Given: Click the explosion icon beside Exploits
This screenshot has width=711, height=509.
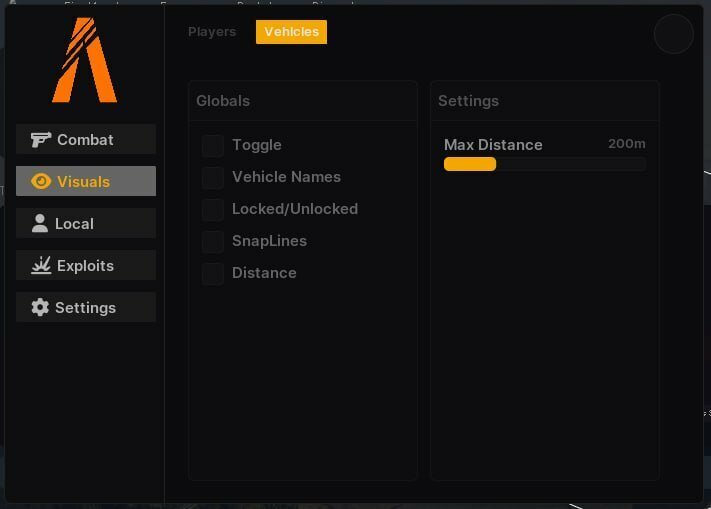Looking at the screenshot, I should (x=41, y=266).
